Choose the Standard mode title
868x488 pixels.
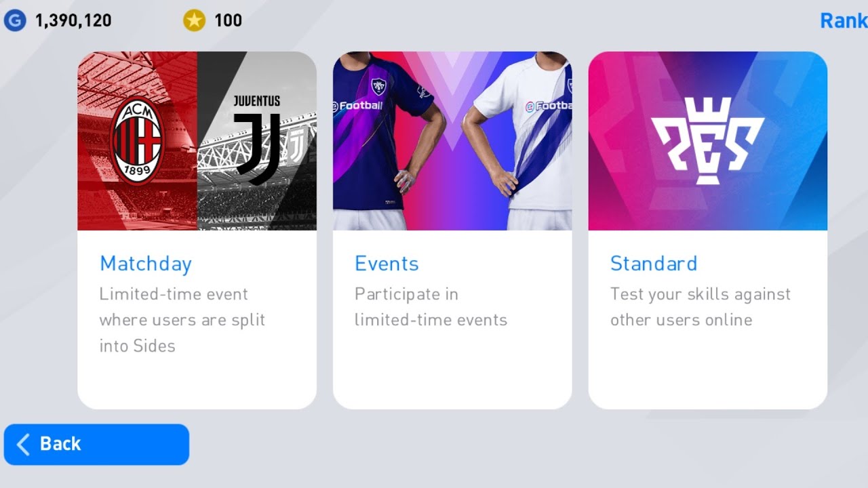654,264
